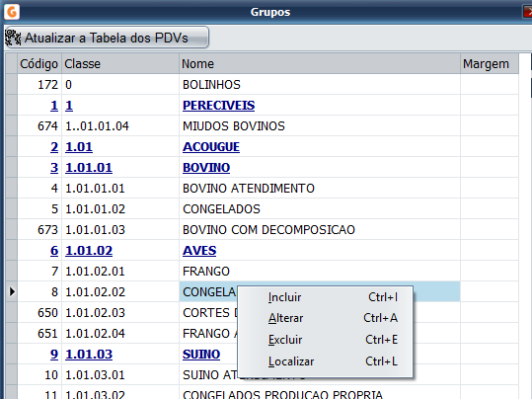Select the MIUDOS BOVINOS cell
This screenshot has width=532, height=399.
(x=320, y=126)
